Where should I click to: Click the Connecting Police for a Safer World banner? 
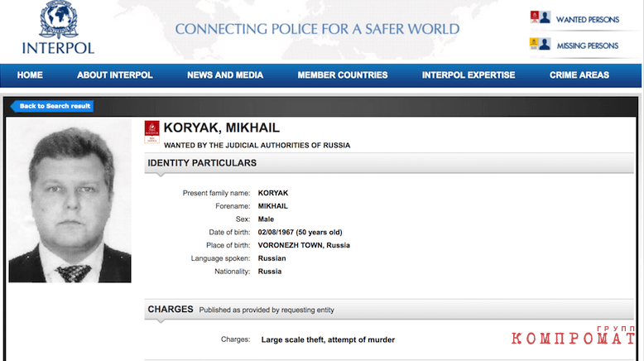point(317,29)
